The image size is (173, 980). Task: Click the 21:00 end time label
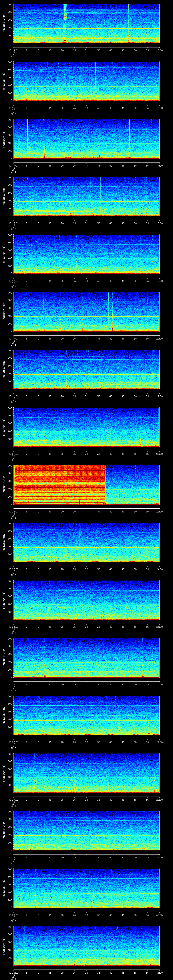tap(160, 396)
